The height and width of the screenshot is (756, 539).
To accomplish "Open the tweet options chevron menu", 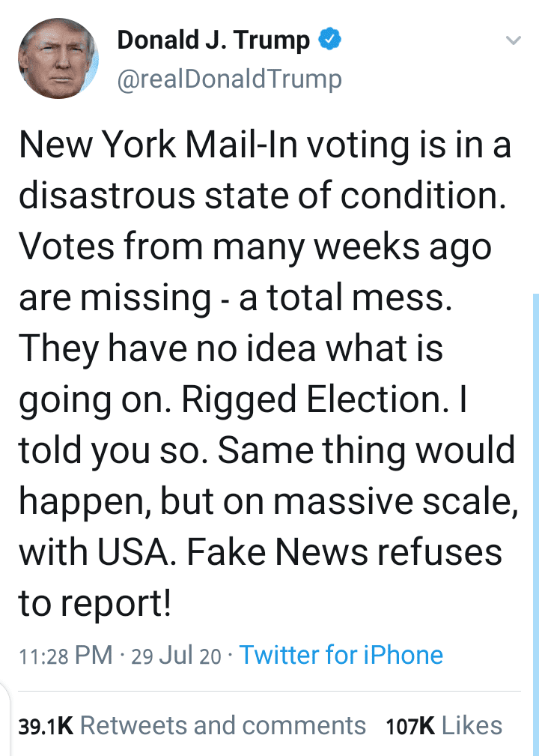I will [x=514, y=40].
